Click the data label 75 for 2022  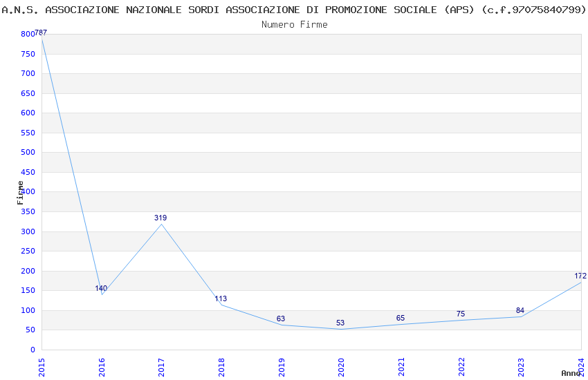461,314
